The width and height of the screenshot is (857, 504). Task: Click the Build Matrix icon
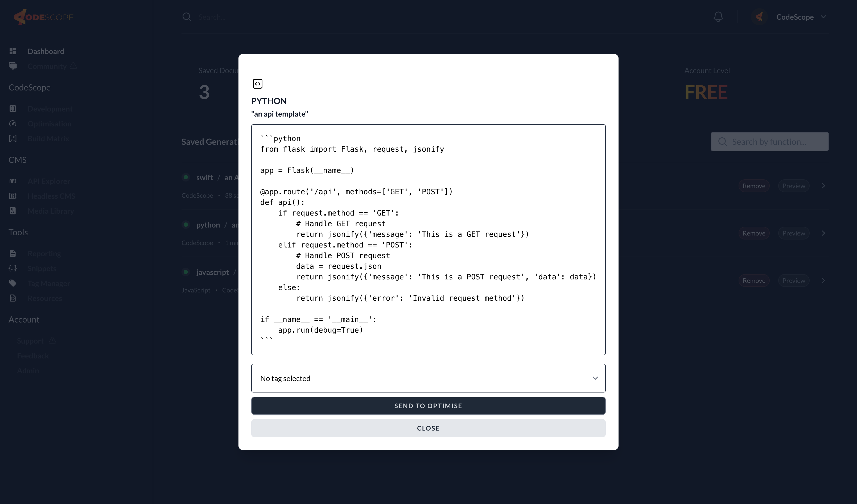13,138
